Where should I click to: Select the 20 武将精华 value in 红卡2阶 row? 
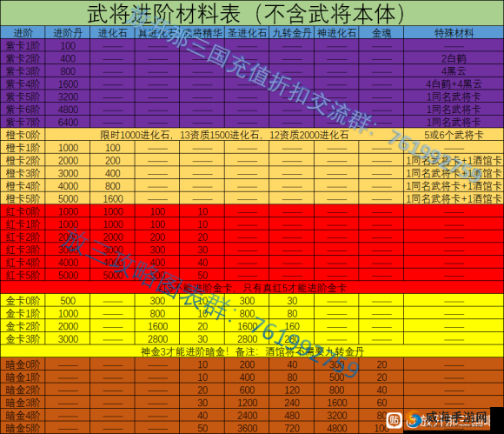[202, 237]
